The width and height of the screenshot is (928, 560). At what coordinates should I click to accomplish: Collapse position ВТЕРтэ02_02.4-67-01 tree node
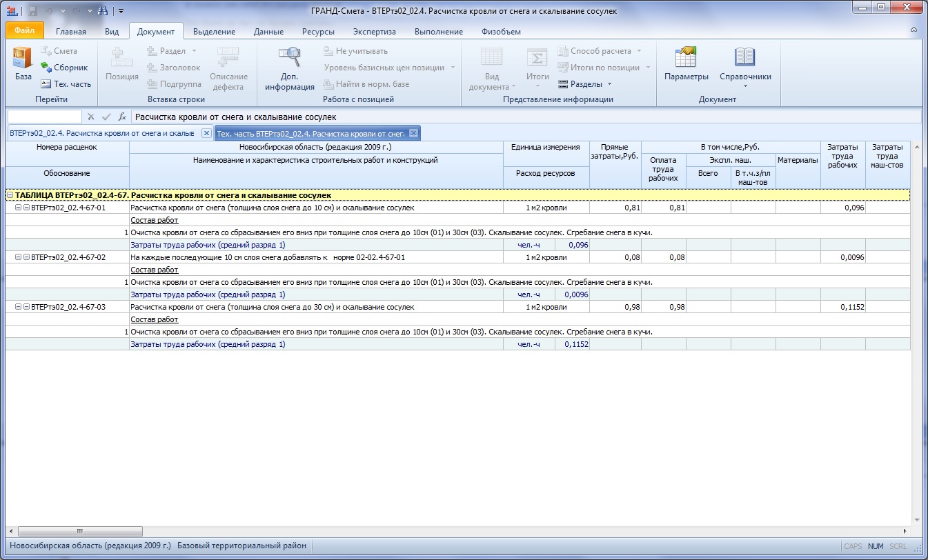(19, 208)
